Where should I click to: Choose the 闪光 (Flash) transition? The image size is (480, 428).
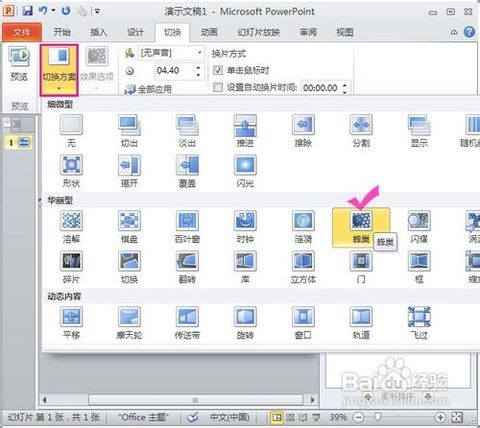(245, 171)
